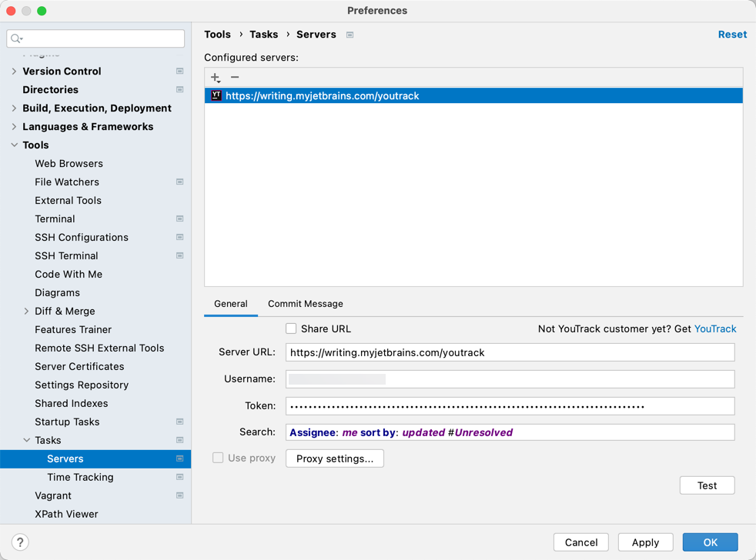This screenshot has width=756, height=560.
Task: Click the icon next to Version Control
Action: 179,71
